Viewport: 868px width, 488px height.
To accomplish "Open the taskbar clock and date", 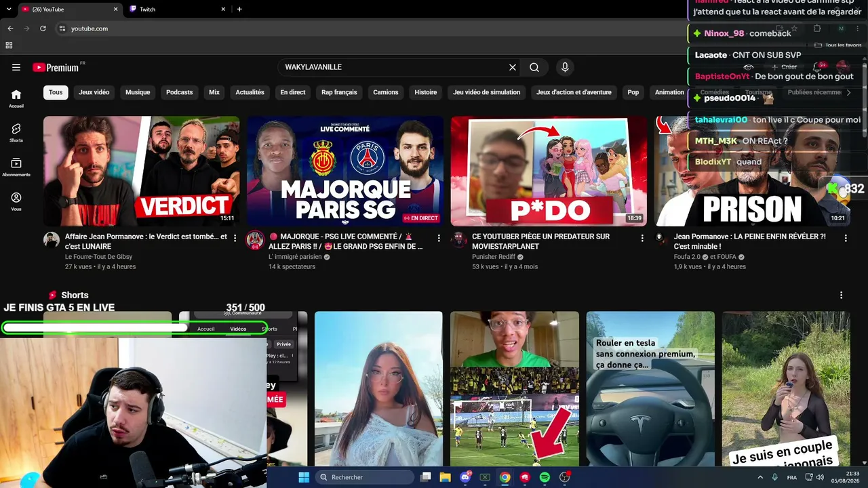I will [845, 477].
